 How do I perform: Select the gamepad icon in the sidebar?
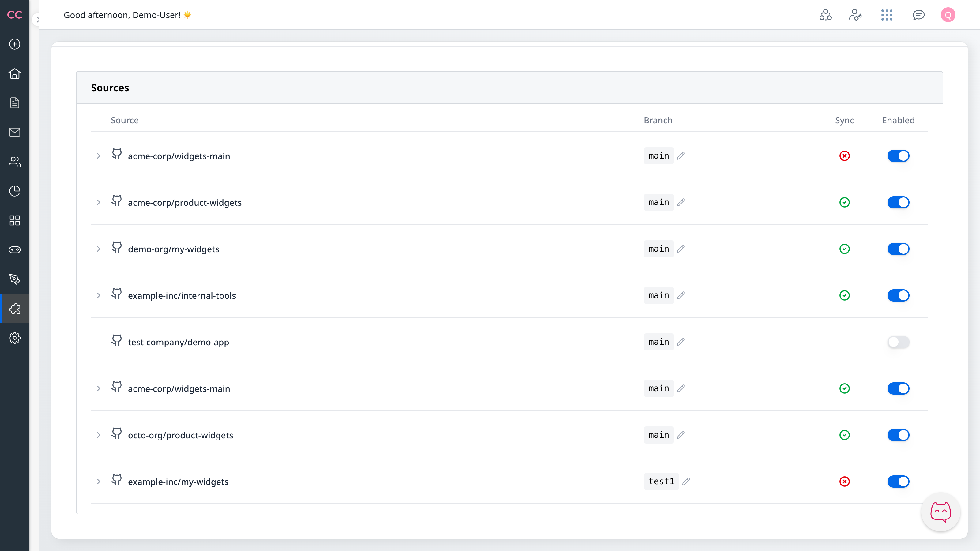pos(15,249)
